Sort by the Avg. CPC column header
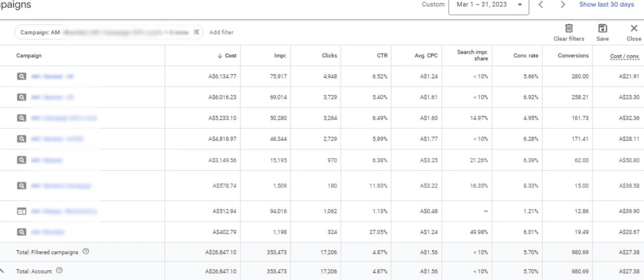 [x=426, y=56]
